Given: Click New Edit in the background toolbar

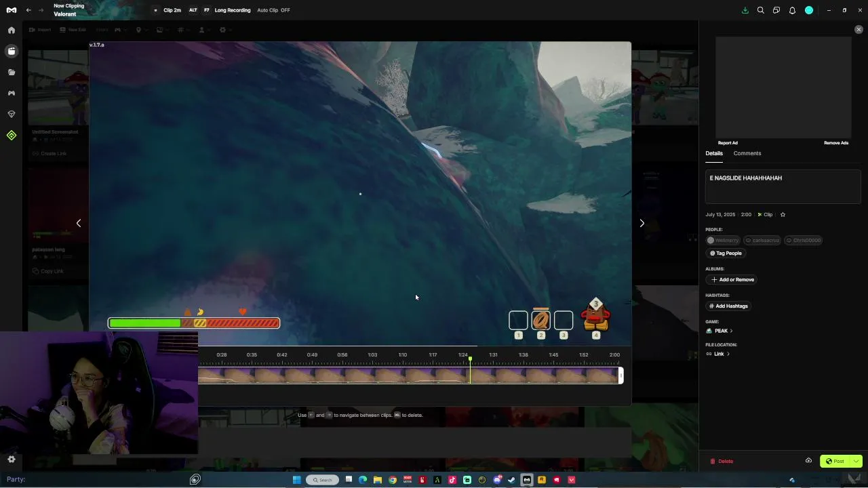Looking at the screenshot, I should point(73,30).
